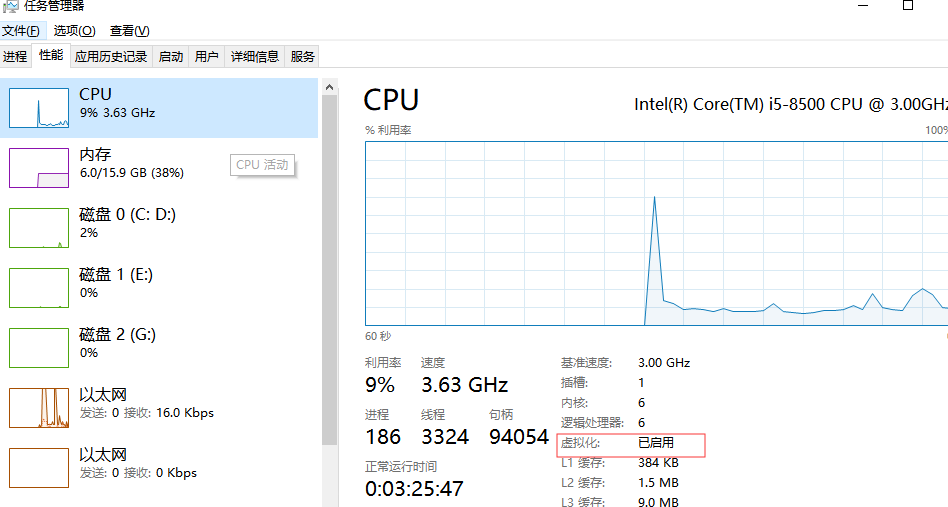Switch to the 服务 tab
Viewport: 948px width, 507px height.
point(303,57)
